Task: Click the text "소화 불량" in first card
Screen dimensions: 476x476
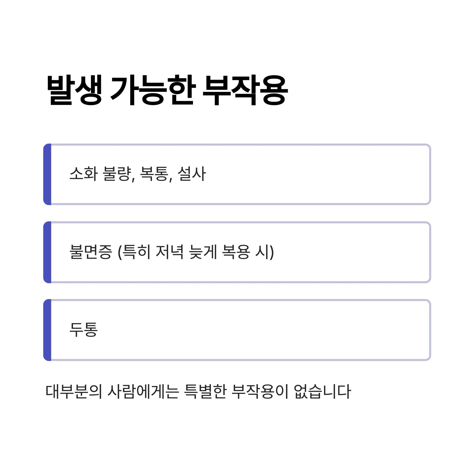Action: pos(100,174)
